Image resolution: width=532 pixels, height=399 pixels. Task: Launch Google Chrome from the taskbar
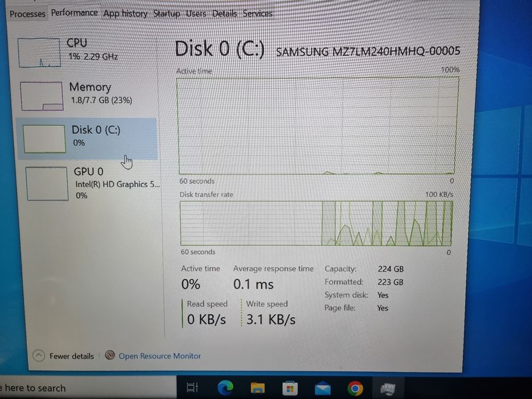(x=355, y=388)
